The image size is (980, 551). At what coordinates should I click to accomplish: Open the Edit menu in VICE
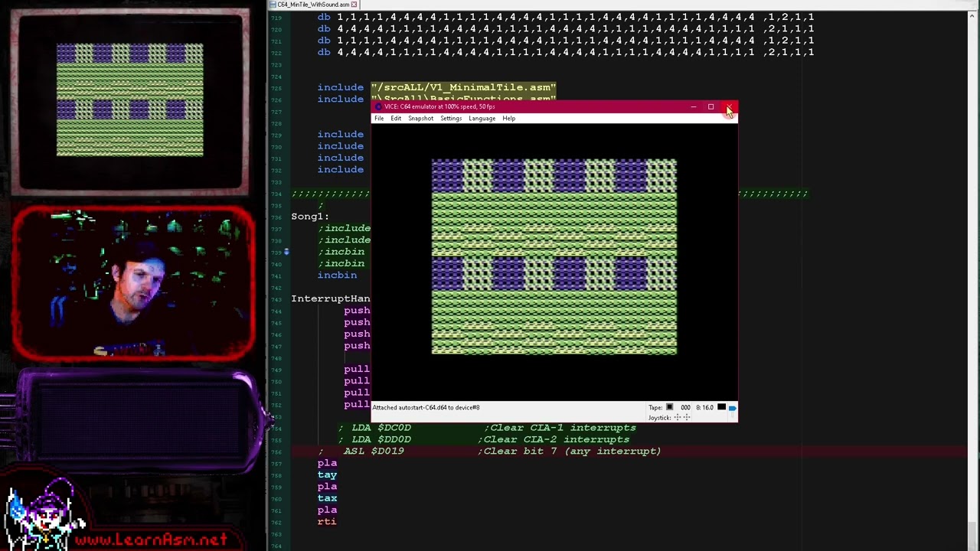396,119
